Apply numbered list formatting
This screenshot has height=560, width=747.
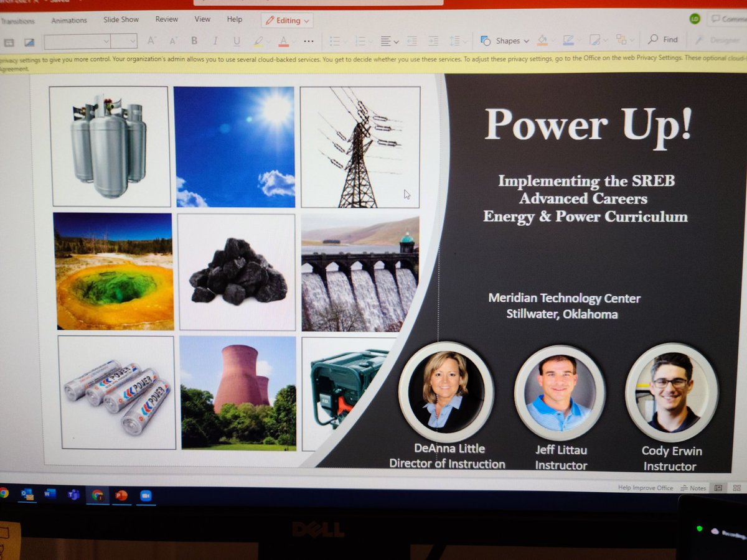[x=359, y=42]
